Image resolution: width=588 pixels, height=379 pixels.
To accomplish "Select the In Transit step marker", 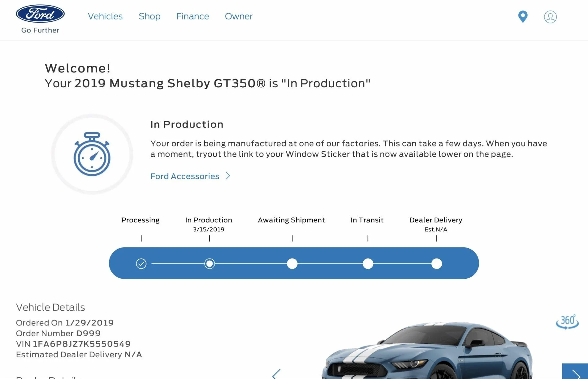I will point(368,264).
